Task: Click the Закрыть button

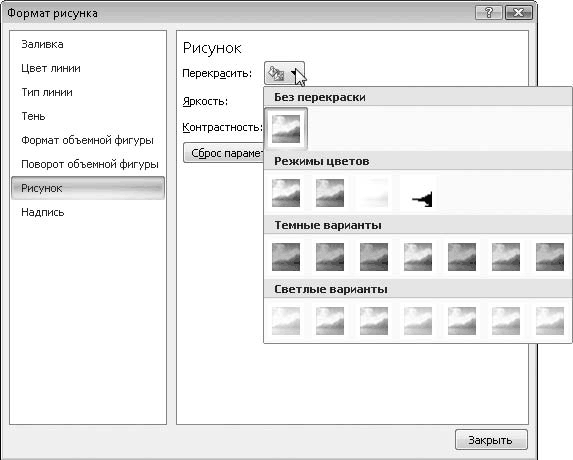Action: [491, 440]
